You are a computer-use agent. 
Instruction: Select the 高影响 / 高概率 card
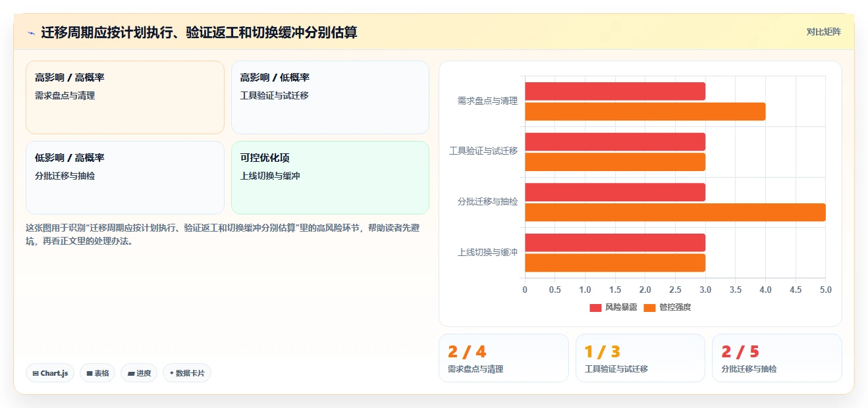pos(125,97)
